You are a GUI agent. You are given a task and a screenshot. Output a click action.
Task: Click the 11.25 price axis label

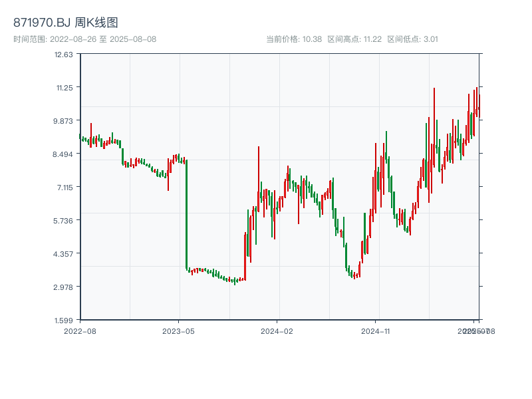(x=64, y=88)
